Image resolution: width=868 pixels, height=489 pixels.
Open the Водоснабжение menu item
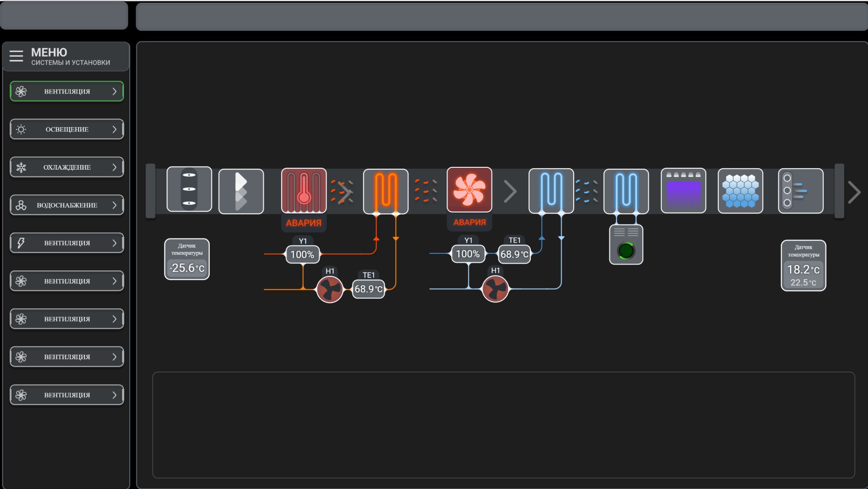[66, 205]
